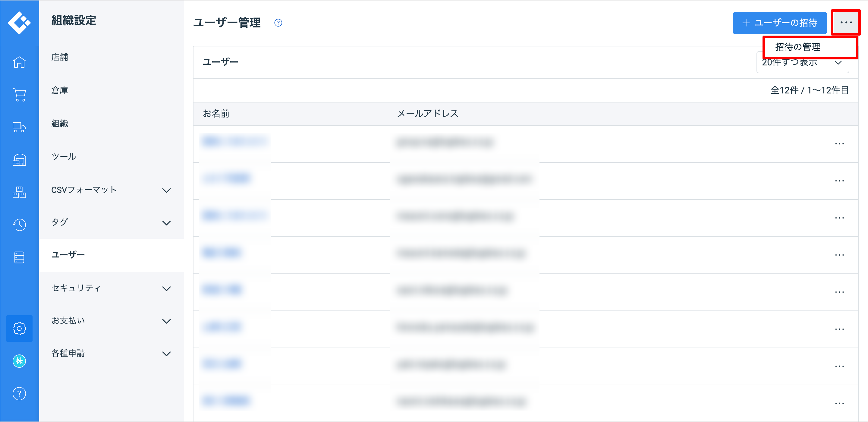Open the 倉庫 settings menu item

pos(60,90)
